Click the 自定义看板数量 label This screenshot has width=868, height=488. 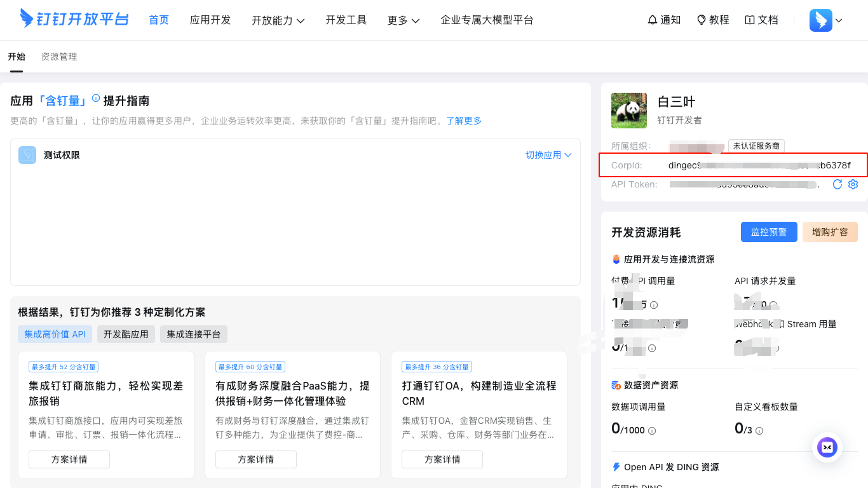point(766,407)
